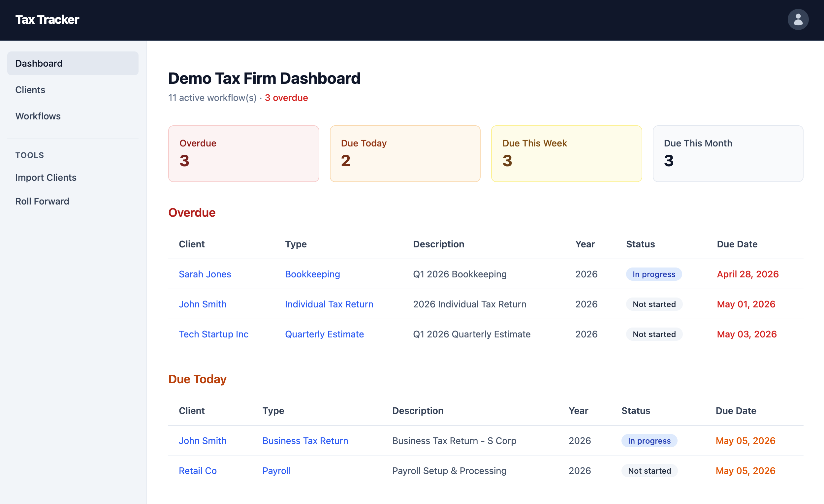Open John Smith in the Due Today table

tap(203, 441)
